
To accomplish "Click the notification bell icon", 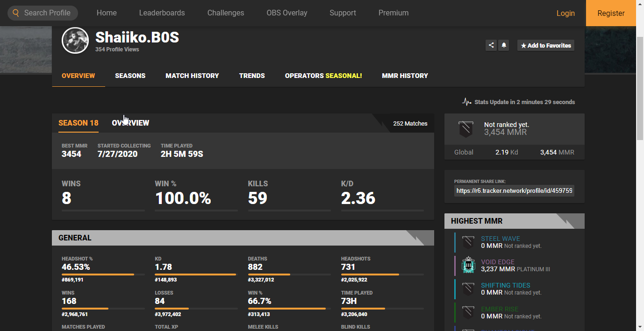I will [504, 45].
